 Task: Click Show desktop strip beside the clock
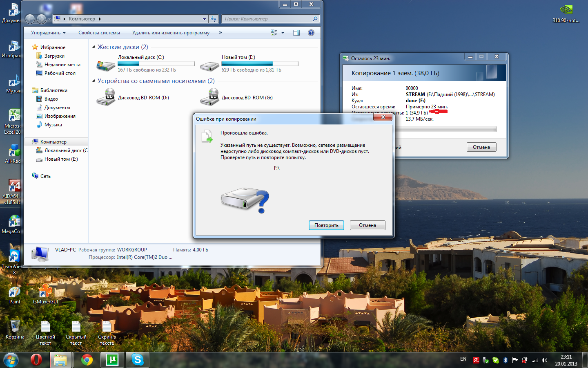(x=586, y=360)
